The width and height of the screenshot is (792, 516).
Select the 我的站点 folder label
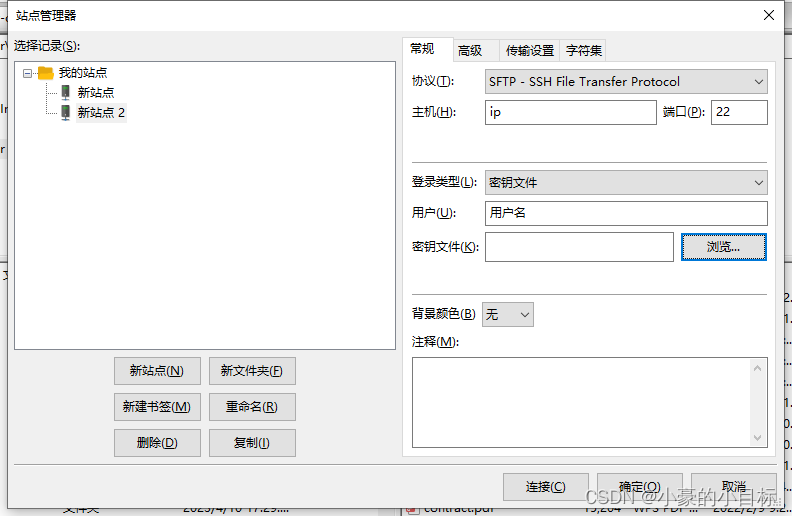[83, 73]
